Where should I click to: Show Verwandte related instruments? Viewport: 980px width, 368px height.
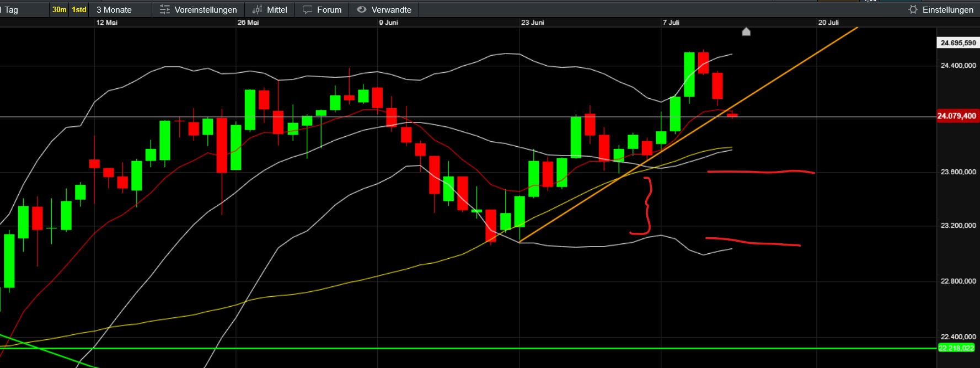point(384,10)
